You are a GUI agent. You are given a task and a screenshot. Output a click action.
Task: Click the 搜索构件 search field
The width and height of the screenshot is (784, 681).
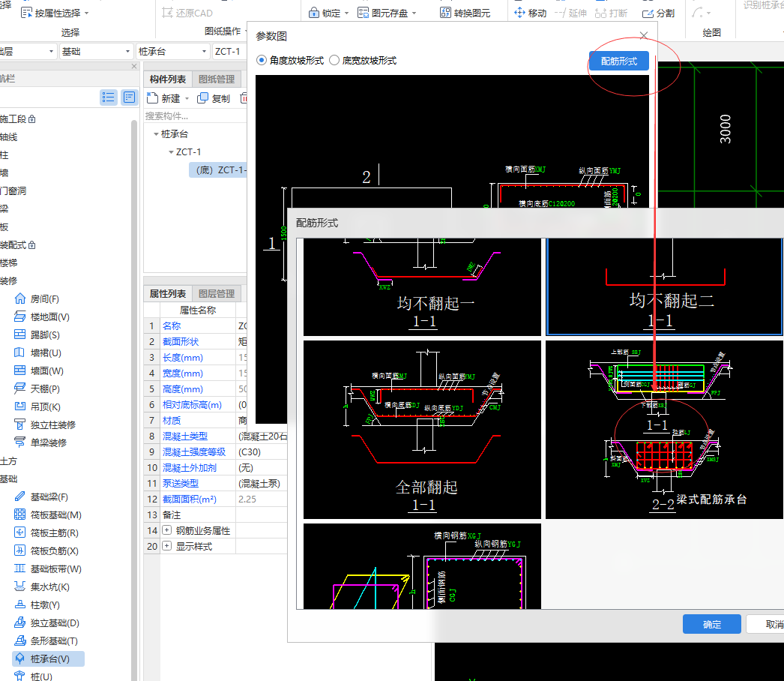click(196, 116)
